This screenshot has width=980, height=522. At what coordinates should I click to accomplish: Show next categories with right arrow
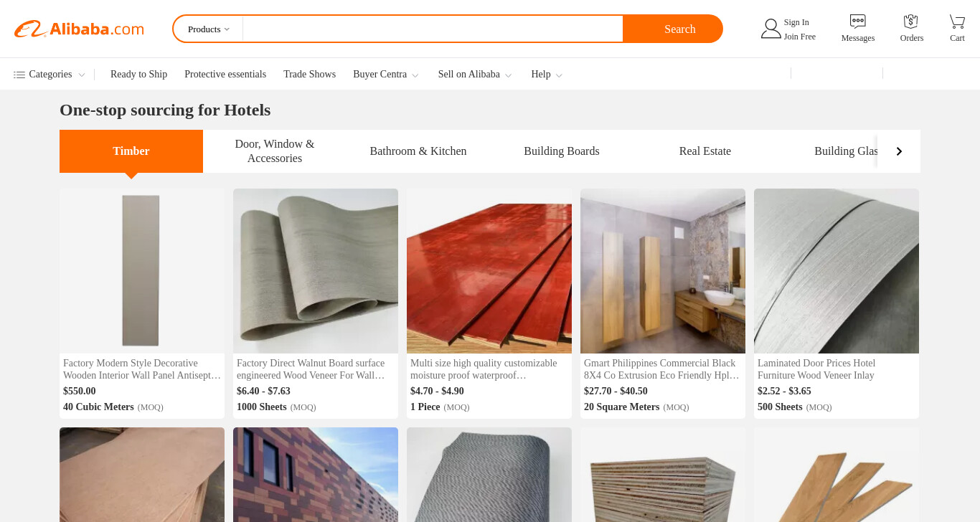[899, 151]
